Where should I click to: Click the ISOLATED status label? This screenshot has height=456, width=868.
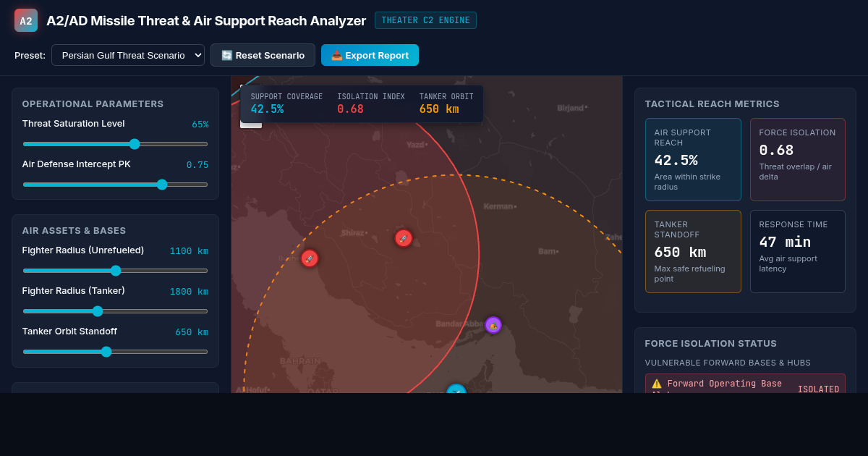tap(818, 389)
